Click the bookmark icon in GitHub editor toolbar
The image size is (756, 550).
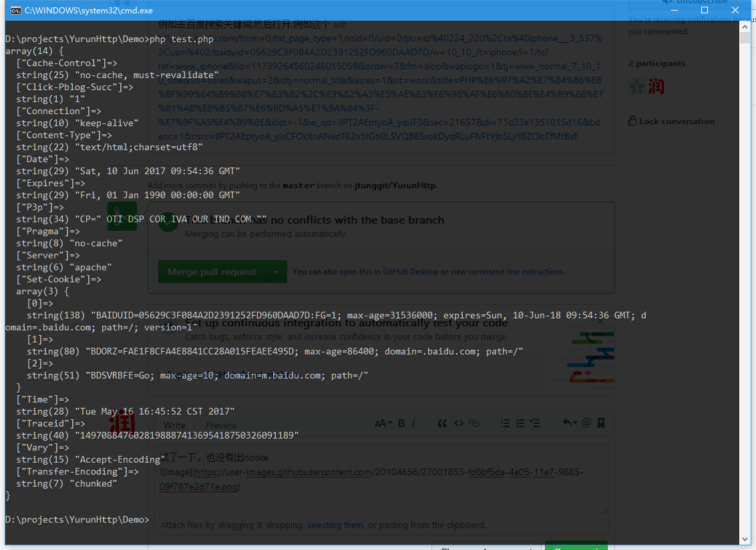pyautogui.click(x=601, y=423)
